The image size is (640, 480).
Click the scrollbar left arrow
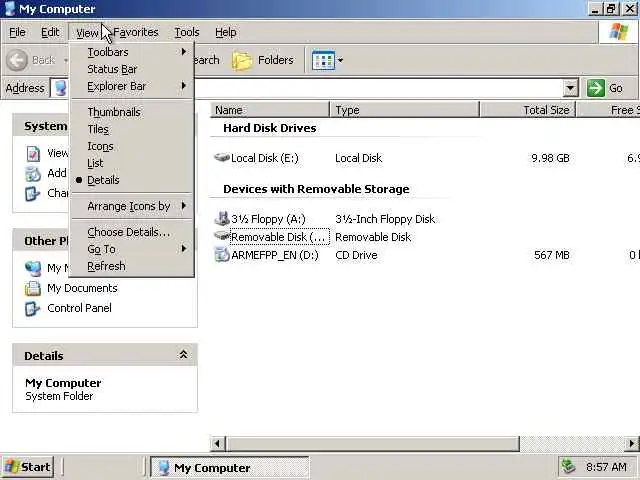(218, 443)
